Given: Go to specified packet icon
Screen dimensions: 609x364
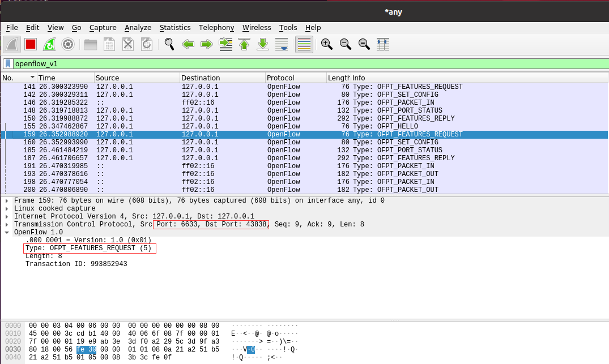Looking at the screenshot, I should point(225,44).
